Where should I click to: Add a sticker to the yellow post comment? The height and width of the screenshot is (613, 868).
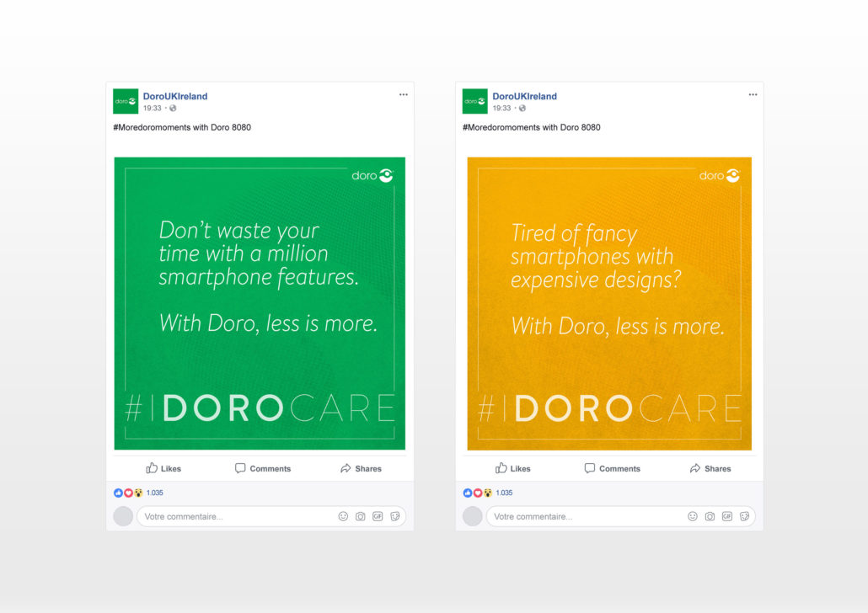coord(744,516)
